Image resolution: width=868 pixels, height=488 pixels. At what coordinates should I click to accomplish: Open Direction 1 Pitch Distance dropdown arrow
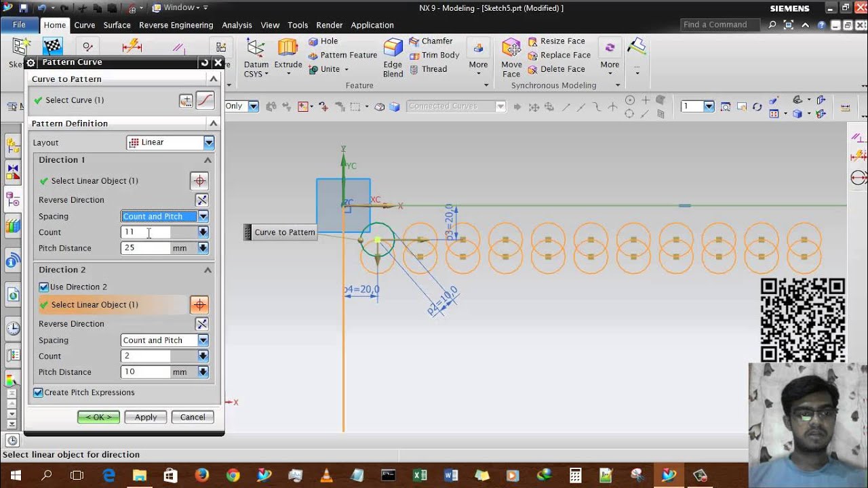203,248
